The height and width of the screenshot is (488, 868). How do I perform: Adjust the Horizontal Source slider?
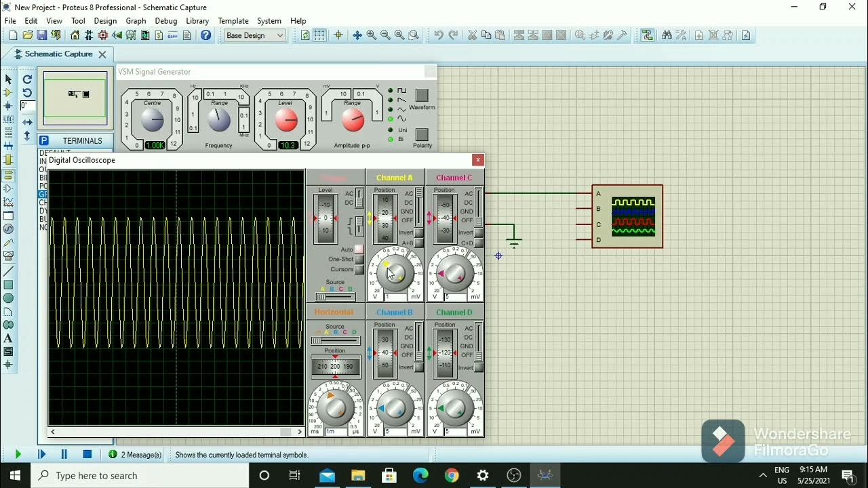point(335,341)
